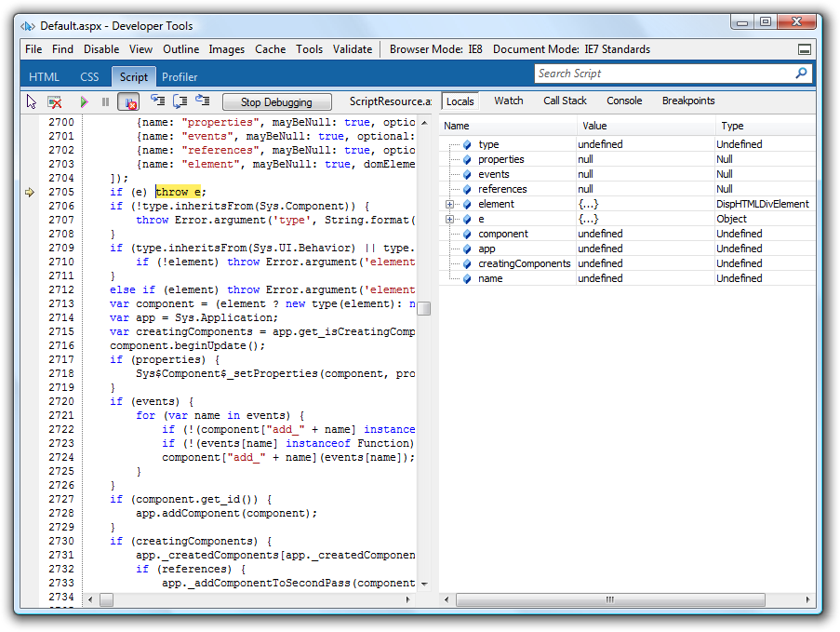
Task: Switch to the Call Stack tab
Action: [565, 101]
